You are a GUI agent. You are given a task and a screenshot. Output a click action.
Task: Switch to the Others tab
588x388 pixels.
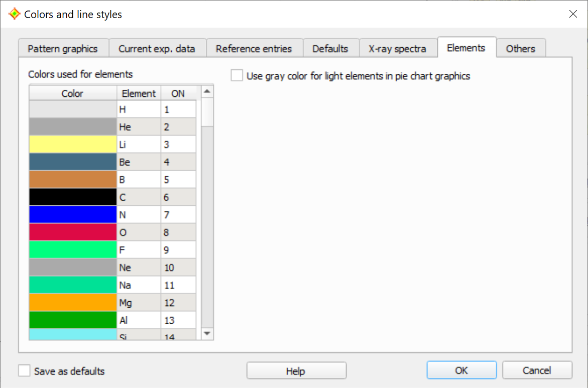520,49
